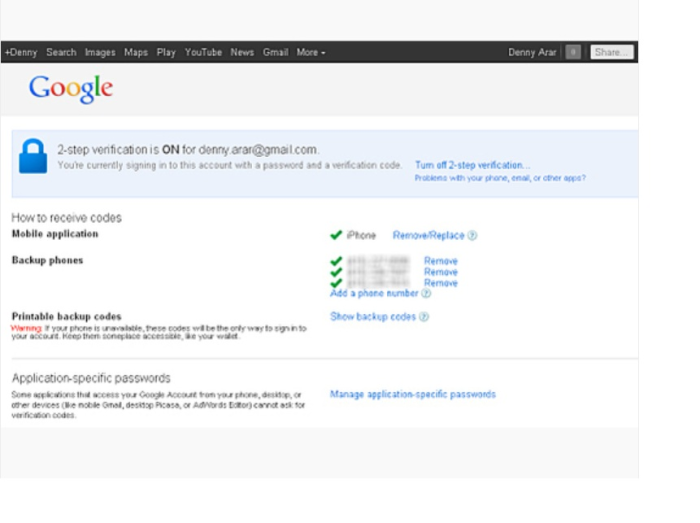Open Manage application-specific passwords
The width and height of the screenshot is (700, 523).
click(x=413, y=394)
